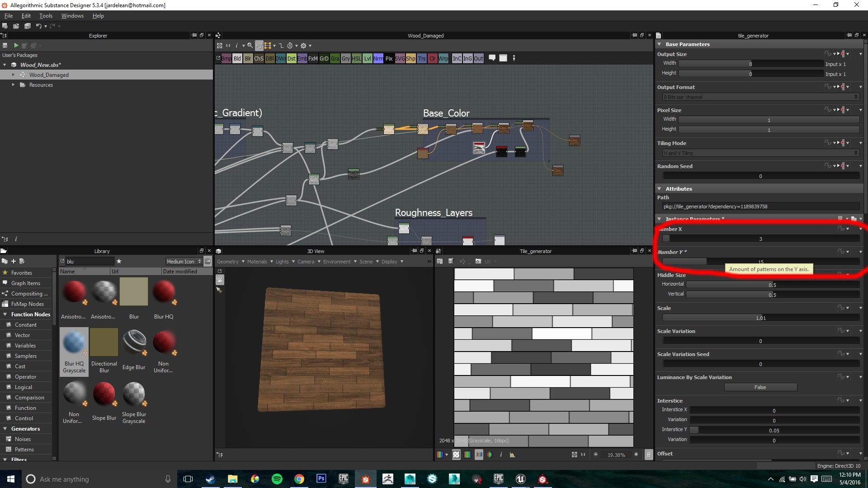Click the Undo arrow icon
The width and height of the screenshot is (868, 488).
(39, 26)
